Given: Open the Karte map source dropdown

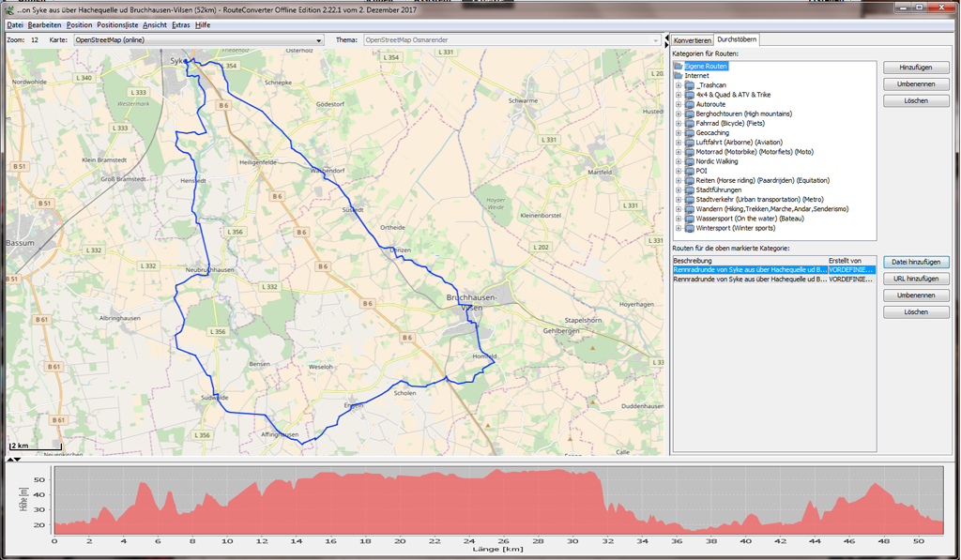Looking at the screenshot, I should pos(199,39).
